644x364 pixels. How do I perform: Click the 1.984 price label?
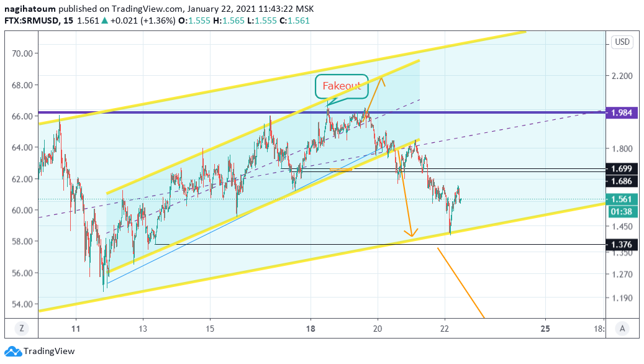[x=622, y=112]
